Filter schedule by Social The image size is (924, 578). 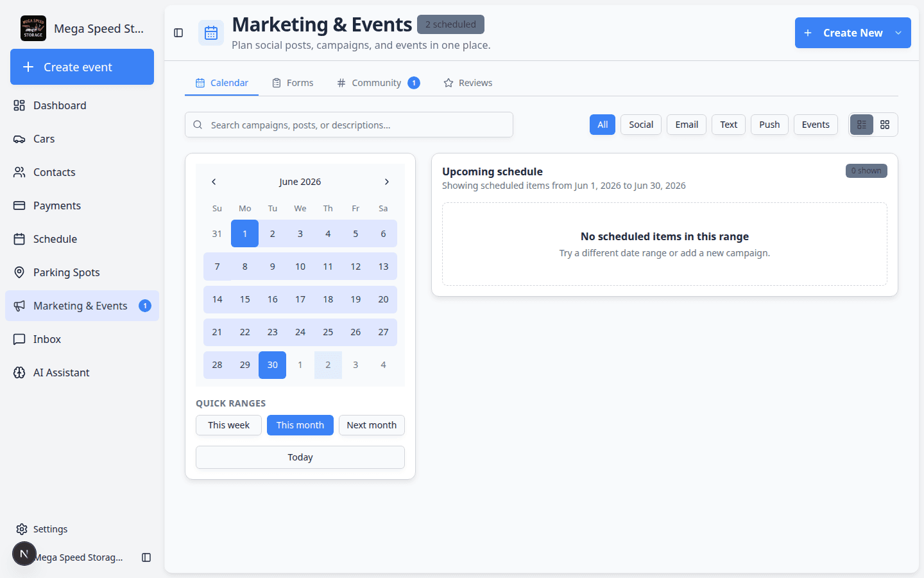coord(641,125)
